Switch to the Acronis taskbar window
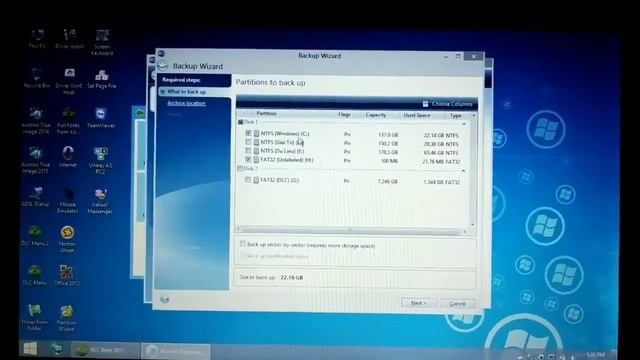Viewport: 640px width, 360px height. [x=176, y=351]
